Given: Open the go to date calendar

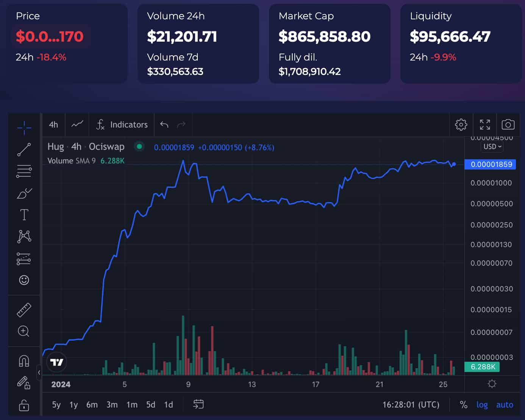Looking at the screenshot, I should (198, 404).
